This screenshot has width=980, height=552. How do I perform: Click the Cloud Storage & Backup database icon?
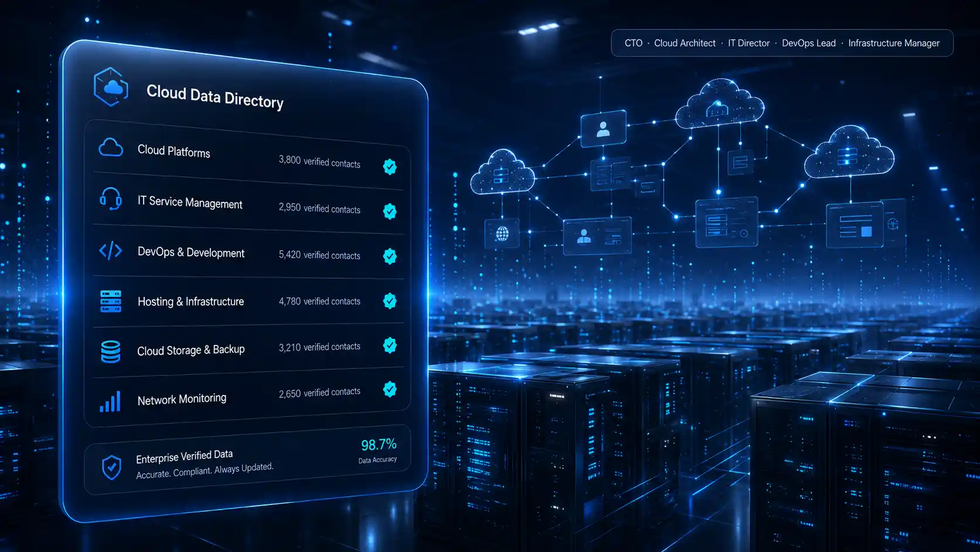pyautogui.click(x=111, y=351)
